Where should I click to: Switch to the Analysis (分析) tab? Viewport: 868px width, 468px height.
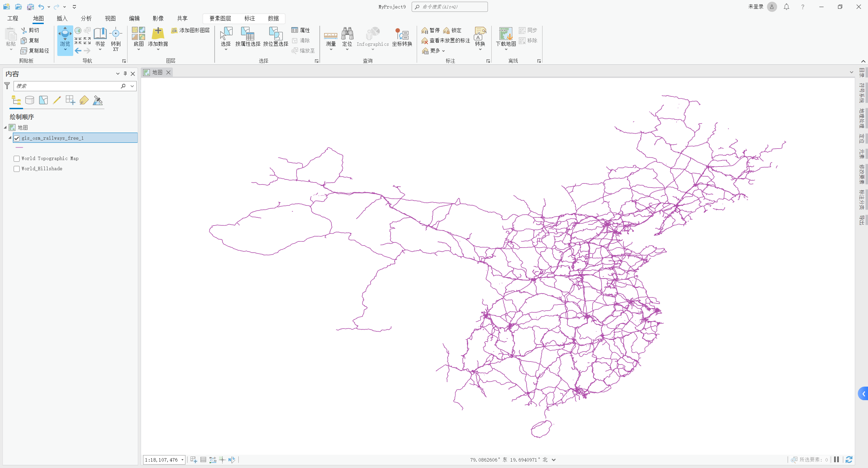tap(86, 18)
